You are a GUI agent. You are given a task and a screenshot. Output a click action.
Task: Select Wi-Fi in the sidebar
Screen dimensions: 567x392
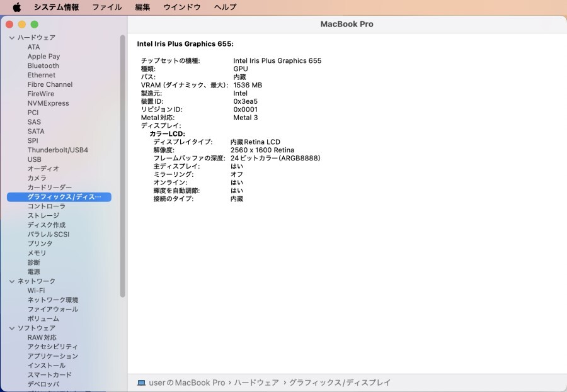pyautogui.click(x=36, y=291)
